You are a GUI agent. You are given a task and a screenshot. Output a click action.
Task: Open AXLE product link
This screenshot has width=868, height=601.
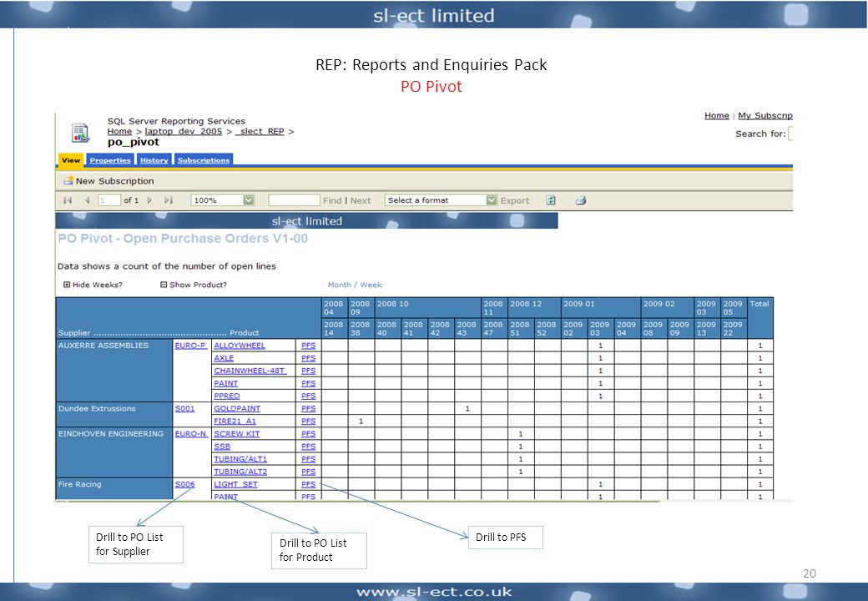pyautogui.click(x=224, y=358)
